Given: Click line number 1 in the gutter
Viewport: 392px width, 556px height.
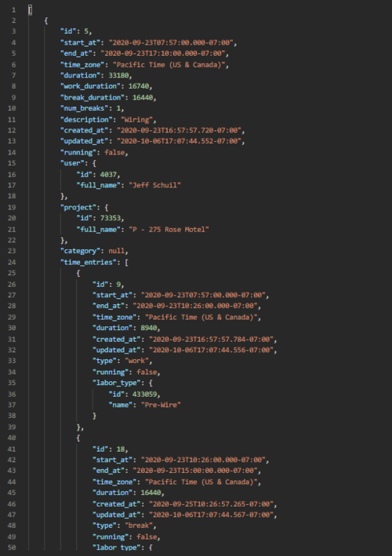Looking at the screenshot, I should (x=13, y=9).
